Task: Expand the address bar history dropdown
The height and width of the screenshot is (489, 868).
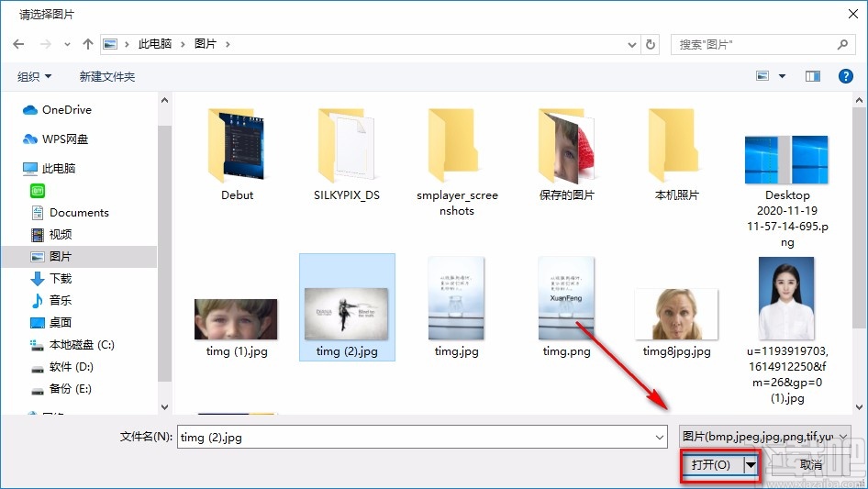Action: point(632,44)
